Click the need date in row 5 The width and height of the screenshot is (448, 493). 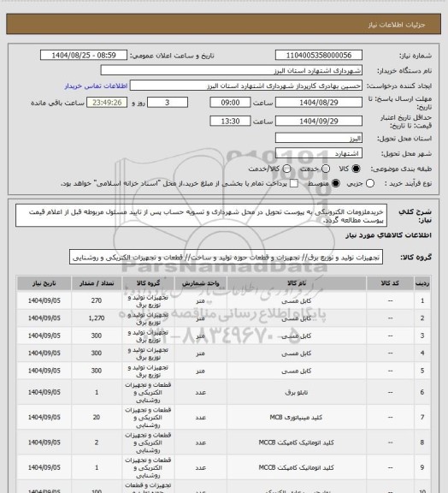(44, 371)
